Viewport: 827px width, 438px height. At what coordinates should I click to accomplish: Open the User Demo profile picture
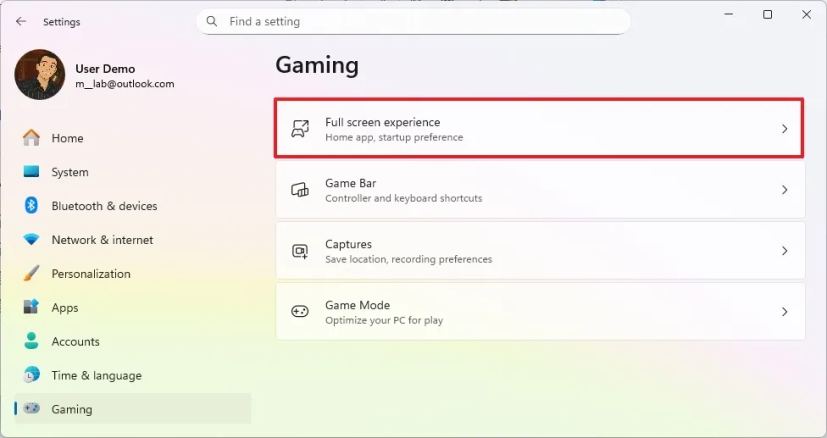pyautogui.click(x=40, y=74)
